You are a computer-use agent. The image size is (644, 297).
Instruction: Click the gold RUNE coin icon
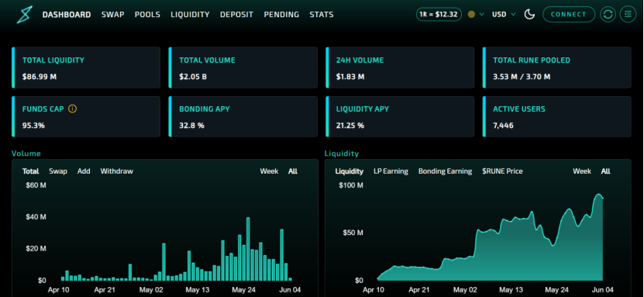(471, 15)
